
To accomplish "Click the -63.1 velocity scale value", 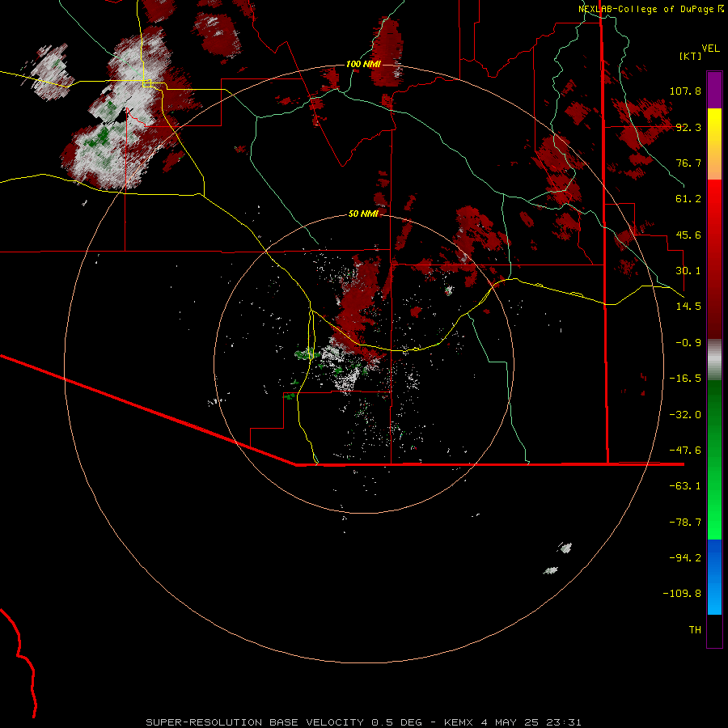I will click(685, 486).
